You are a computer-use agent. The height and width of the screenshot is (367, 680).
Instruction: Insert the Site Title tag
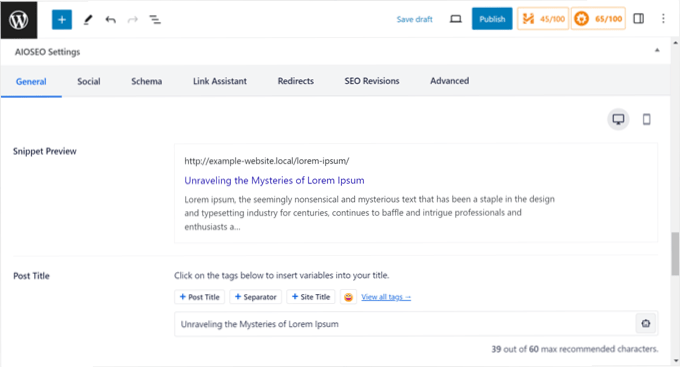311,297
